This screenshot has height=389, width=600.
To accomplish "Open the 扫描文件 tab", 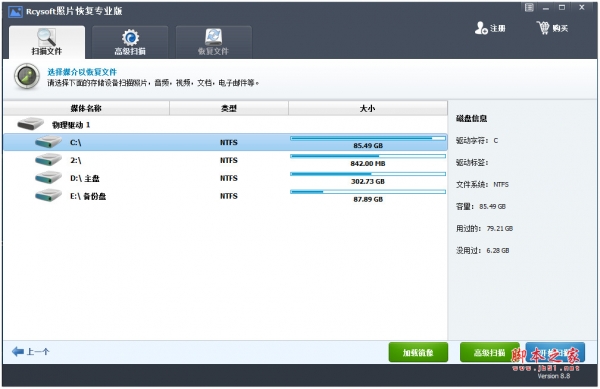I will tap(47, 42).
